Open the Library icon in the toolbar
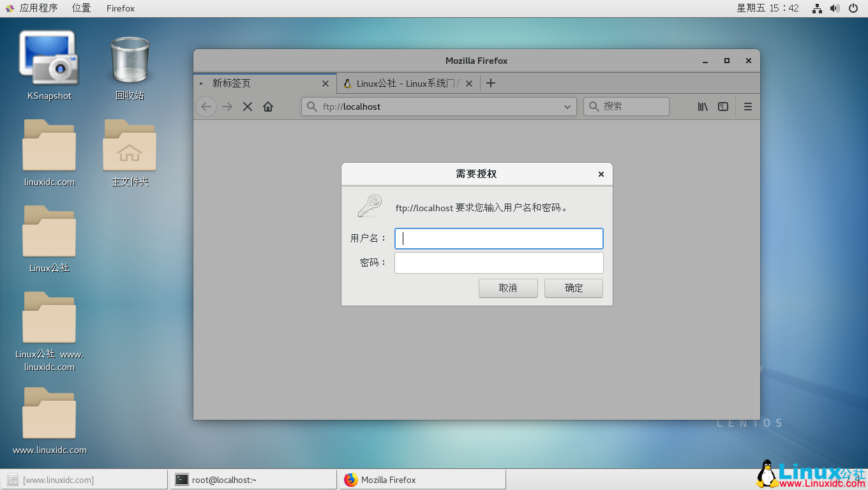 pos(702,107)
